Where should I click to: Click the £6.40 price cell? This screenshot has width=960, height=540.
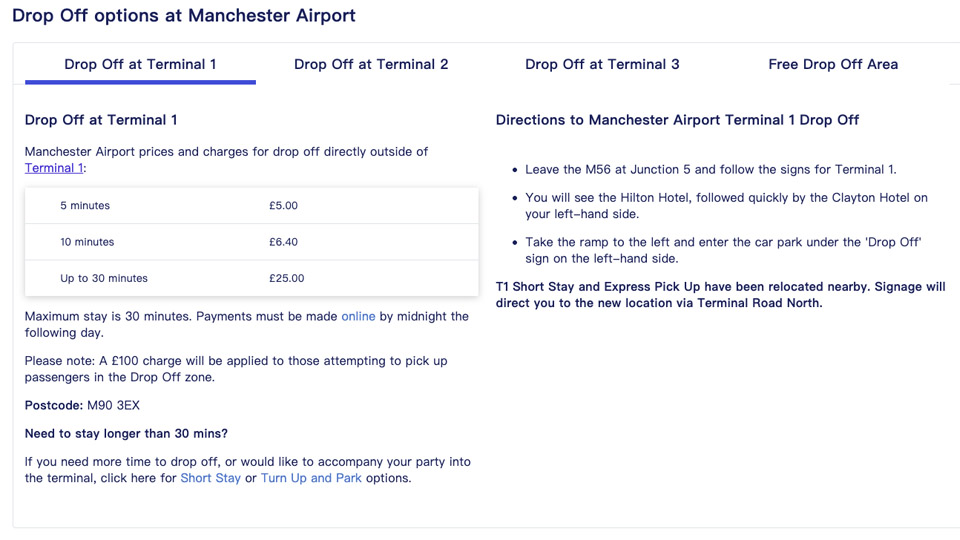283,242
